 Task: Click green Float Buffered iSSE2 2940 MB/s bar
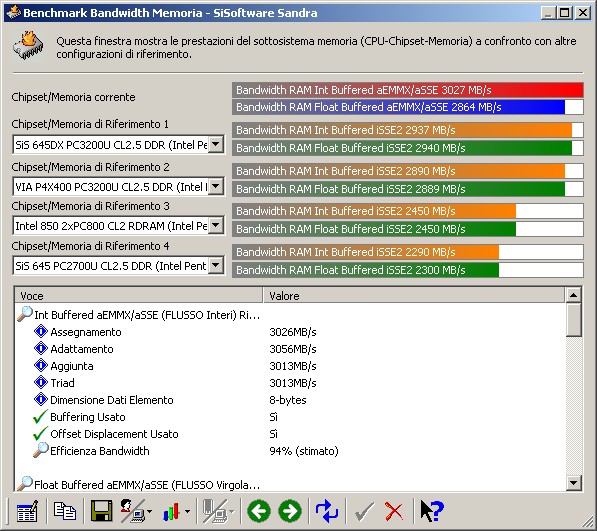point(408,148)
